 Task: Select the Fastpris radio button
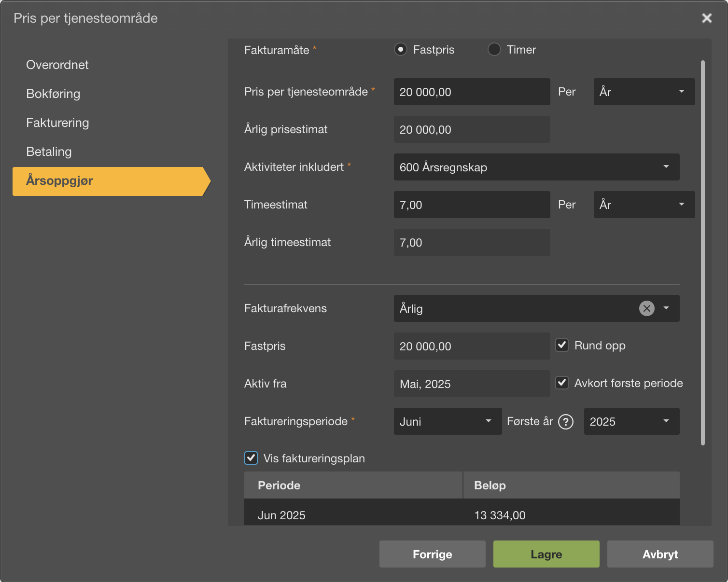coord(401,50)
